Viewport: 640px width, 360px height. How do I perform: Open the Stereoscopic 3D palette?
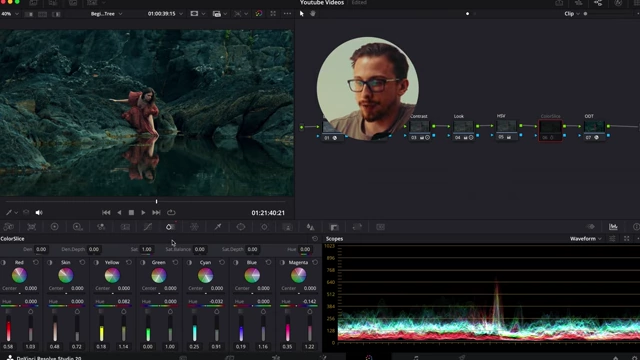coord(380,227)
